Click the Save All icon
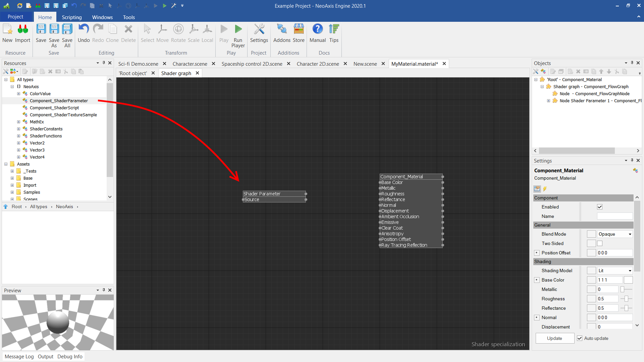The image size is (644, 362). click(67, 29)
